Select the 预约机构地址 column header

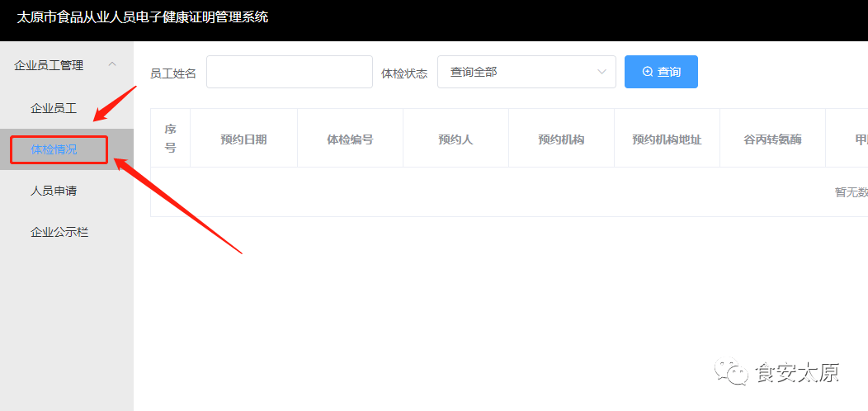tap(667, 139)
